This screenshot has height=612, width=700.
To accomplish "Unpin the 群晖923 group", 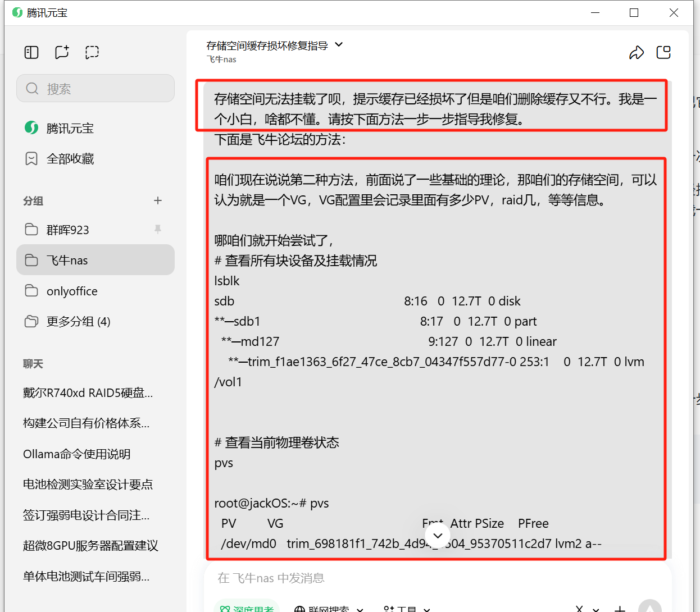I will tap(158, 229).
